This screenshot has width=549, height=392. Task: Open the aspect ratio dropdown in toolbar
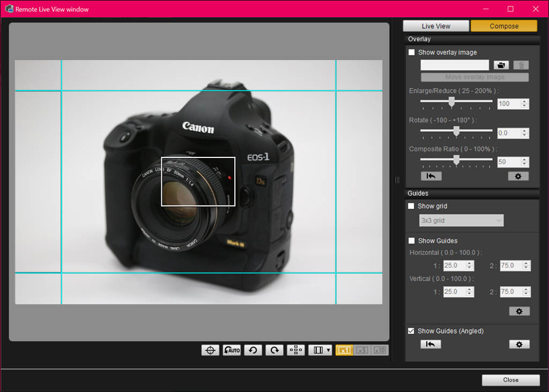pyautogui.click(x=320, y=350)
